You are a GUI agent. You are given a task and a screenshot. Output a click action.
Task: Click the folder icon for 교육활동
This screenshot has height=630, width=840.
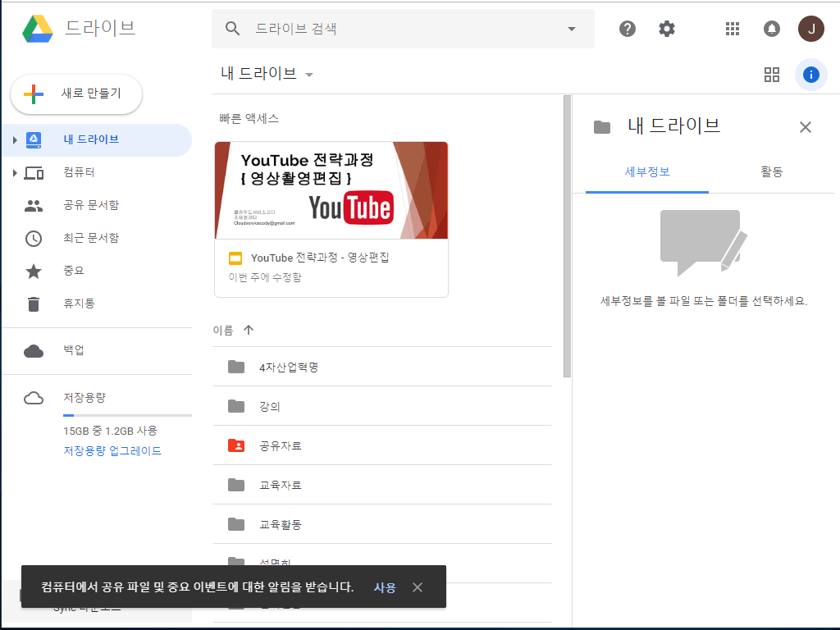[x=236, y=524]
